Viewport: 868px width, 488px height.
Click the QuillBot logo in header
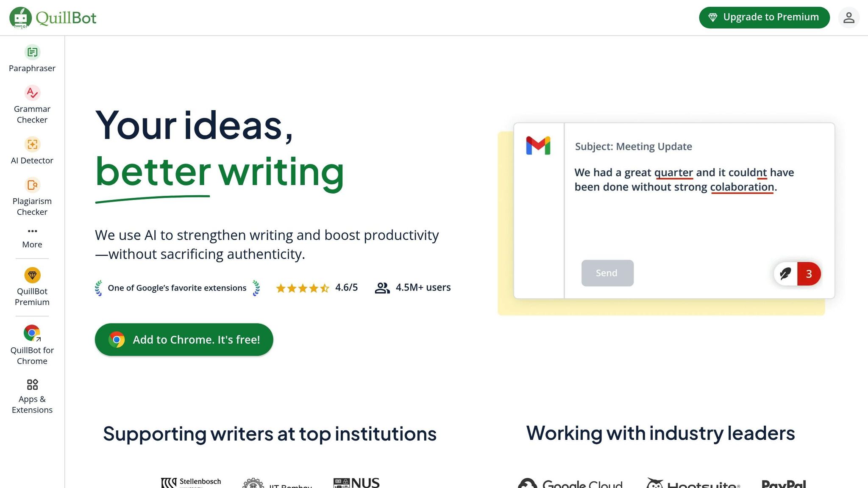(53, 18)
